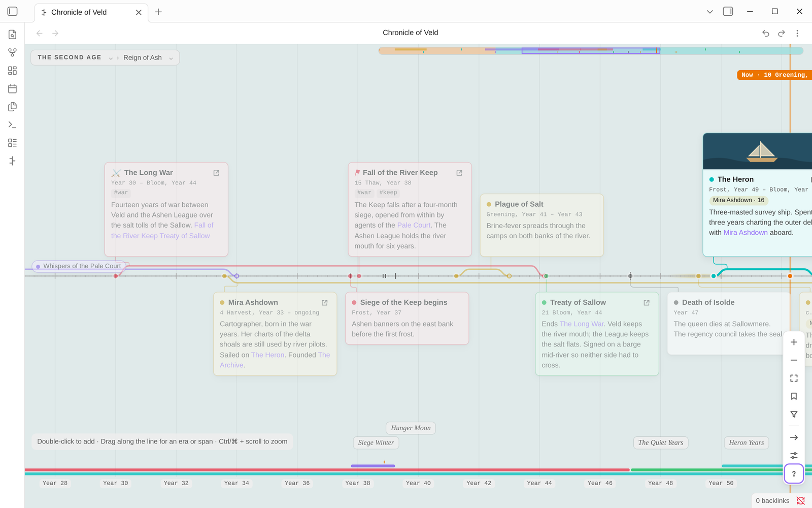Open the canvas grid icon in sidebar
812x508 pixels.
click(12, 71)
